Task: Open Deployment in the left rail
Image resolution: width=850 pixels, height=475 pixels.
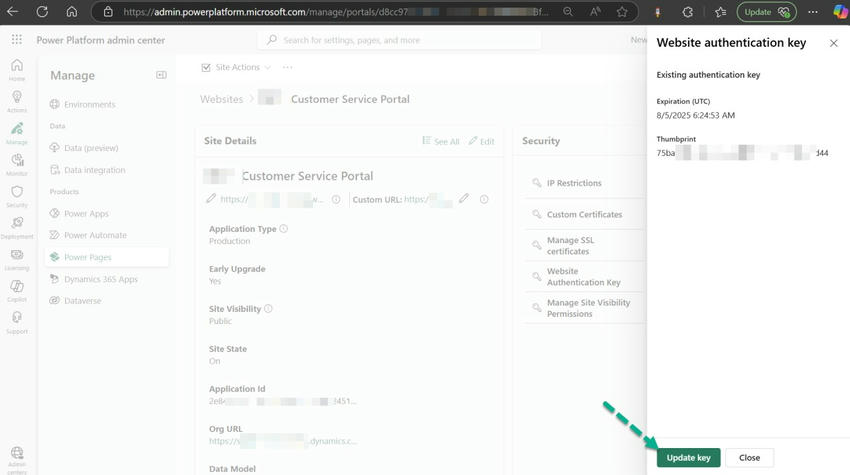Action: point(17,228)
